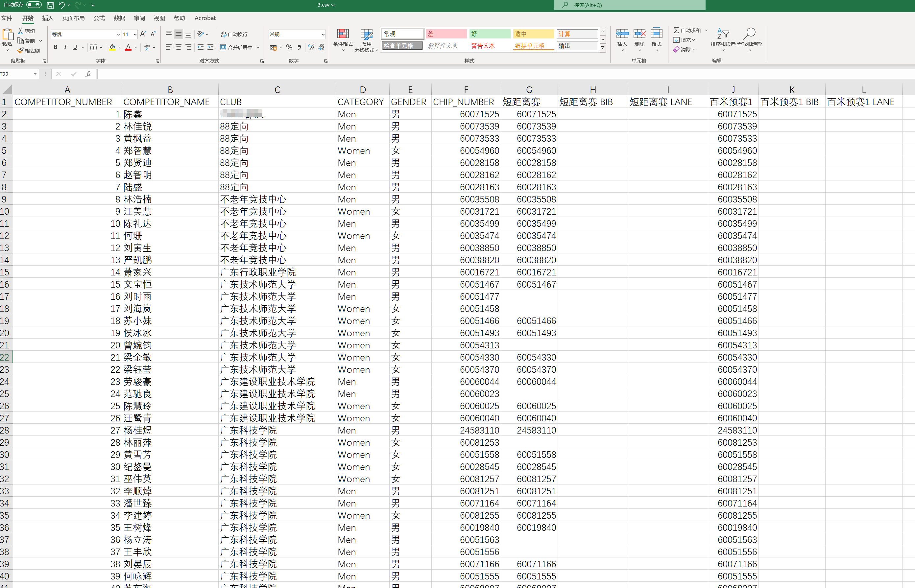
Task: Expand the merge and center dropdown arrow
Action: (x=258, y=48)
